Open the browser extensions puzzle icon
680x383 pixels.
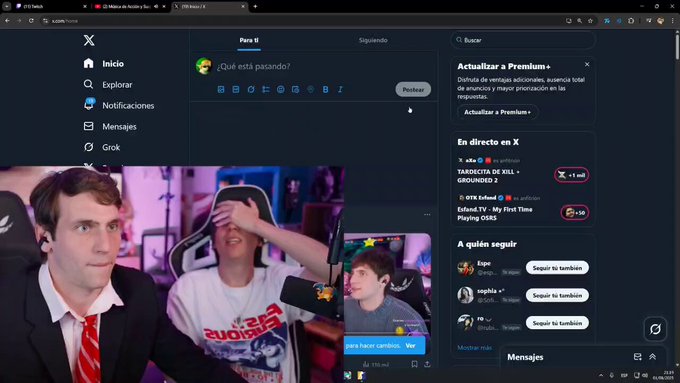(x=631, y=21)
